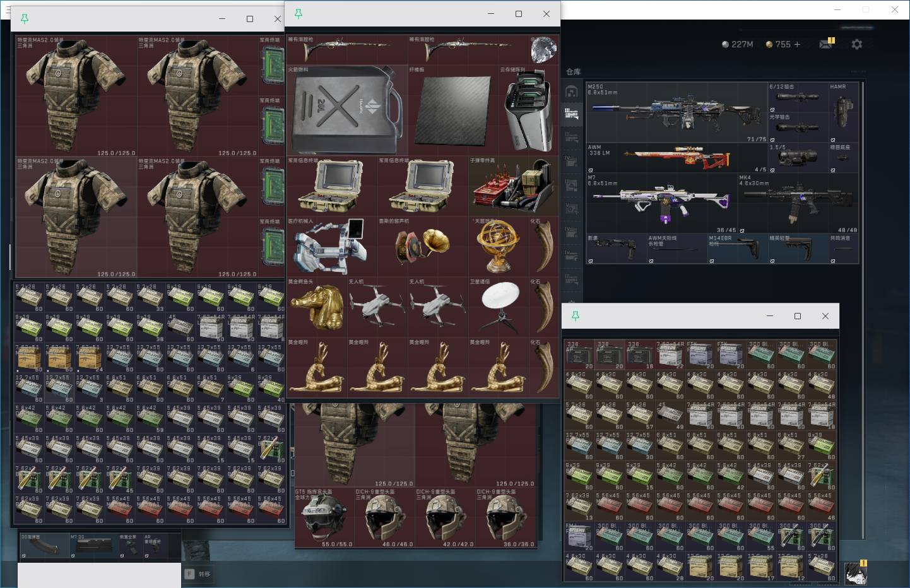Select the white and purple M7 rifle
The image size is (910, 588).
pyautogui.click(x=662, y=204)
